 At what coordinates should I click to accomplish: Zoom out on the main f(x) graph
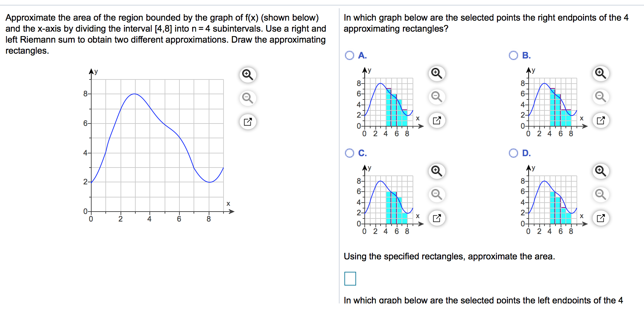(248, 98)
